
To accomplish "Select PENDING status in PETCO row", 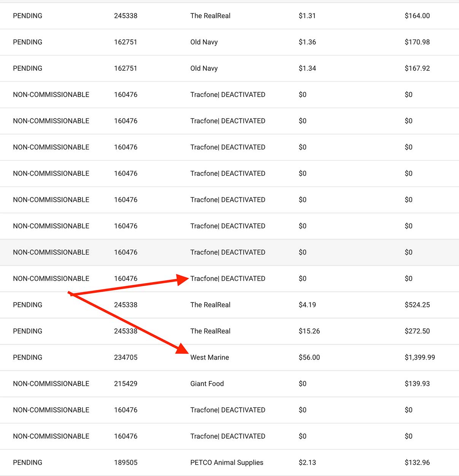I will pos(27,462).
